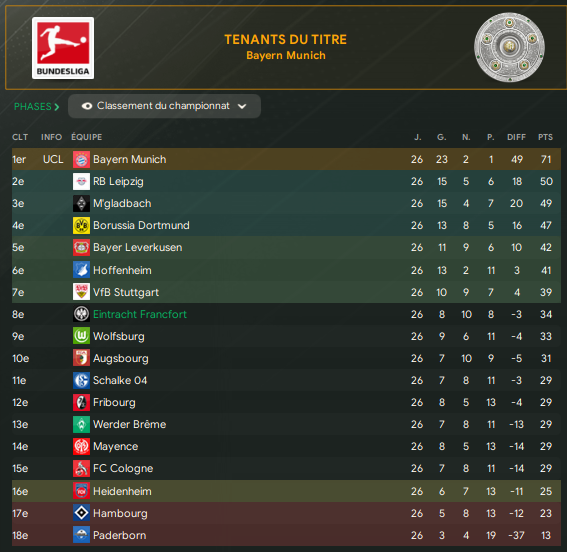
Task: Expand the PHASES chevron
Action: click(57, 107)
